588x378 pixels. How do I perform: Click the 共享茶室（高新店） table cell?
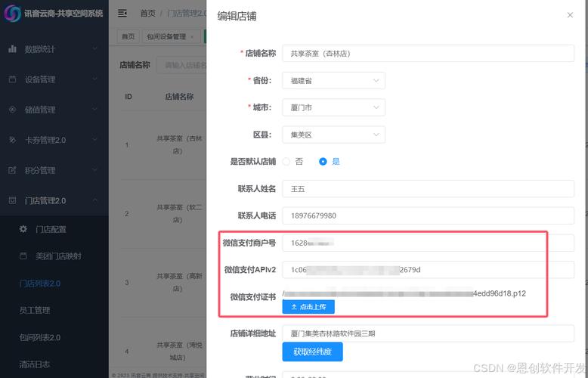[179, 283]
